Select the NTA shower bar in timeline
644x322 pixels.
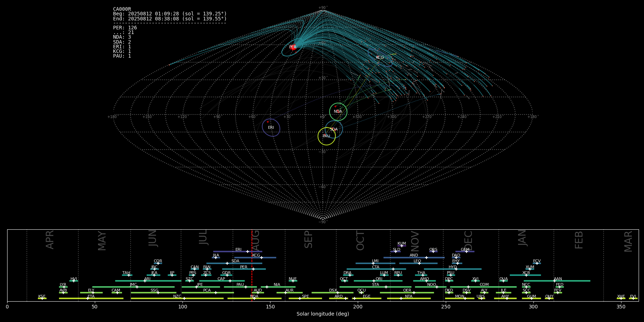pyautogui.click(x=409, y=298)
